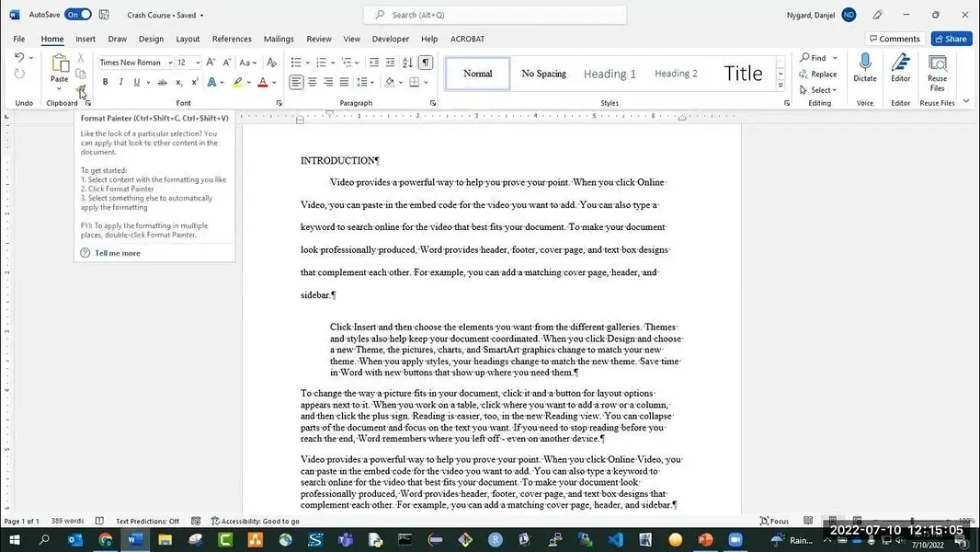Click the Format Painter brush icon
Image resolution: width=980 pixels, height=552 pixels.
click(x=81, y=90)
